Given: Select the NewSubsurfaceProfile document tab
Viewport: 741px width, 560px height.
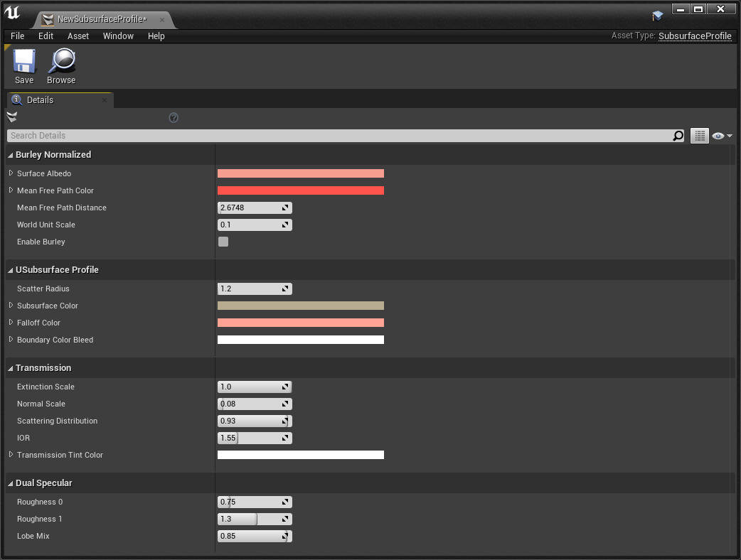Looking at the screenshot, I should (x=102, y=19).
